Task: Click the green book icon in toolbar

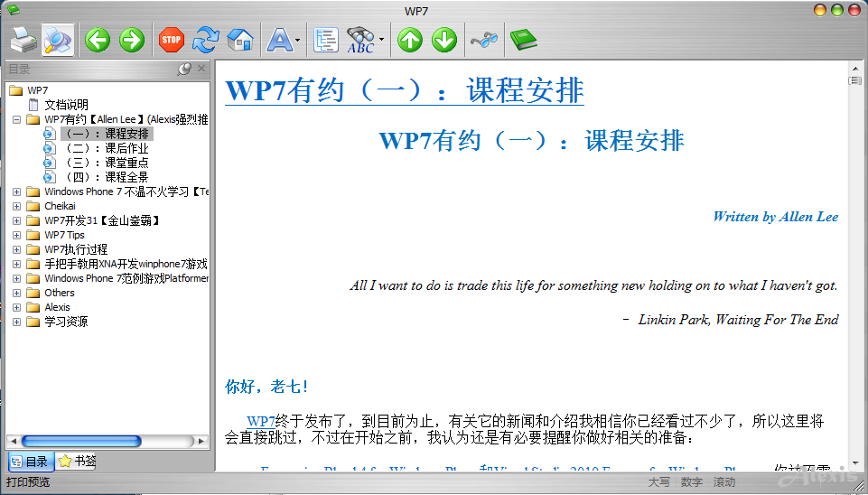Action: pos(523,40)
